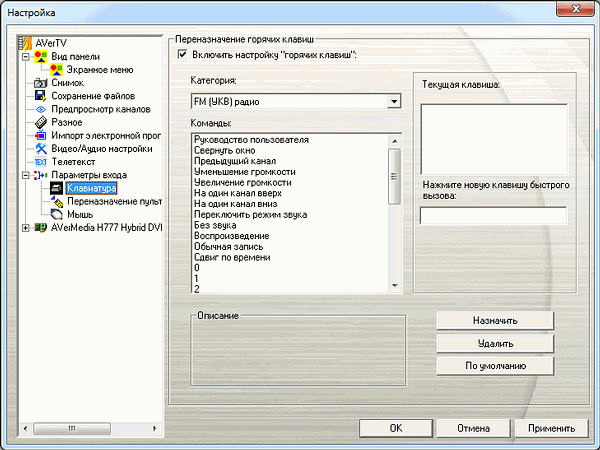Collapse the Вид панели tree node
The height and width of the screenshot is (450, 600).
click(25, 57)
